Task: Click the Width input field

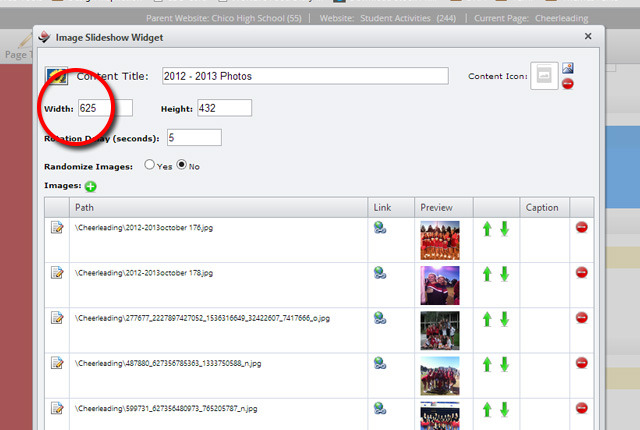Action: (x=104, y=108)
